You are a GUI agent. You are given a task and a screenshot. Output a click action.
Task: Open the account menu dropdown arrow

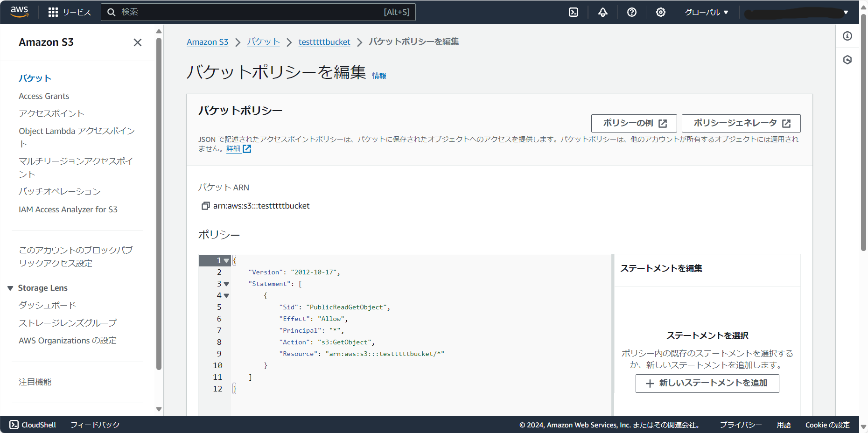click(846, 12)
